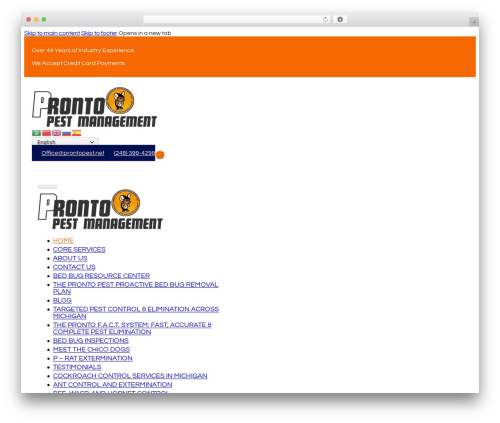500x423 pixels.
Task: Open the CORE SERVICES menu item
Action: tap(79, 249)
